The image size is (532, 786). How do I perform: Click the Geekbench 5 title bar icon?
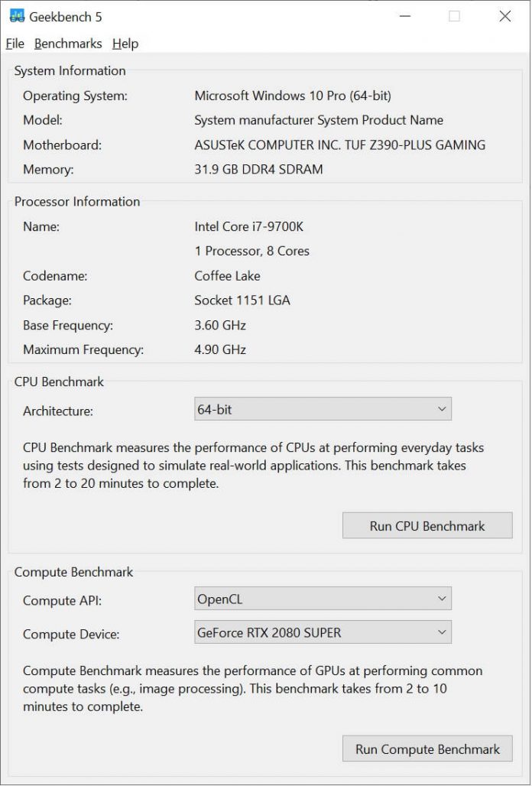coord(16,15)
